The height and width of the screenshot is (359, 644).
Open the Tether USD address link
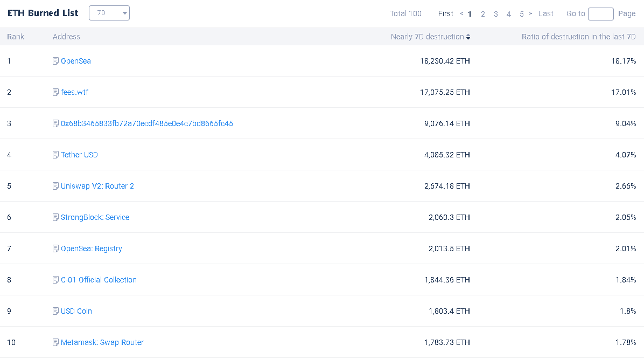coord(79,155)
